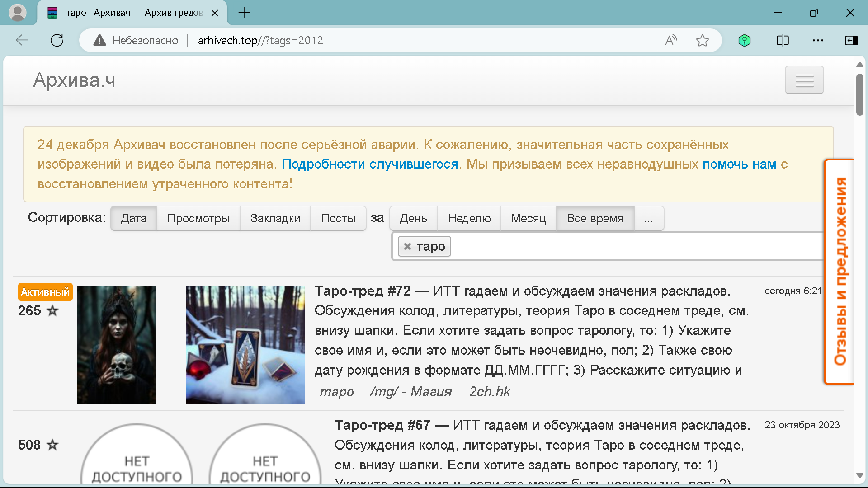Screen dimensions: 868x488
Task: Click the scrollbar up arrow
Action: (x=859, y=65)
